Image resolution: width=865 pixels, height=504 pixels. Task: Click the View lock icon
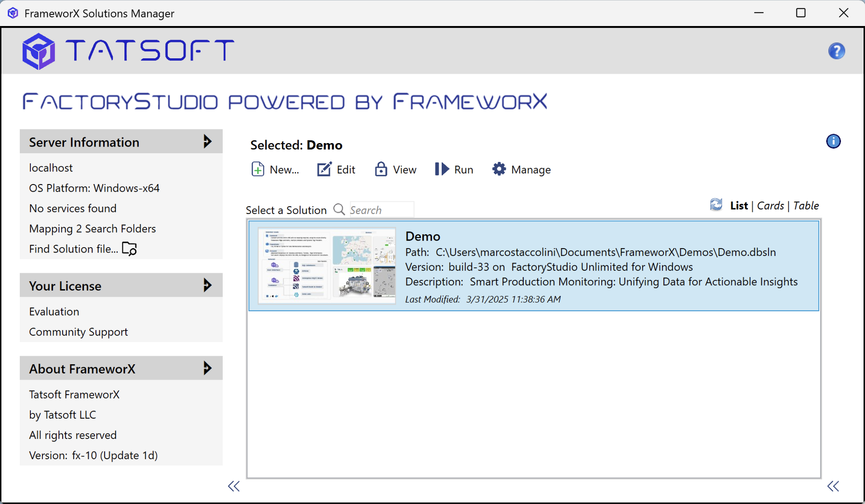coord(381,169)
